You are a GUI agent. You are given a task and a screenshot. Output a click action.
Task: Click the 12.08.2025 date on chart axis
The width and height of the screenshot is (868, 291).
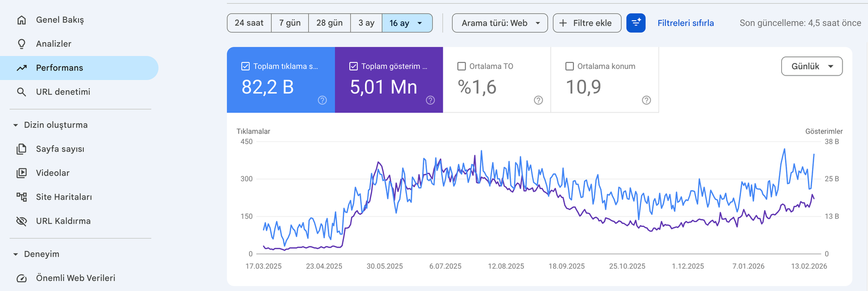(x=506, y=266)
